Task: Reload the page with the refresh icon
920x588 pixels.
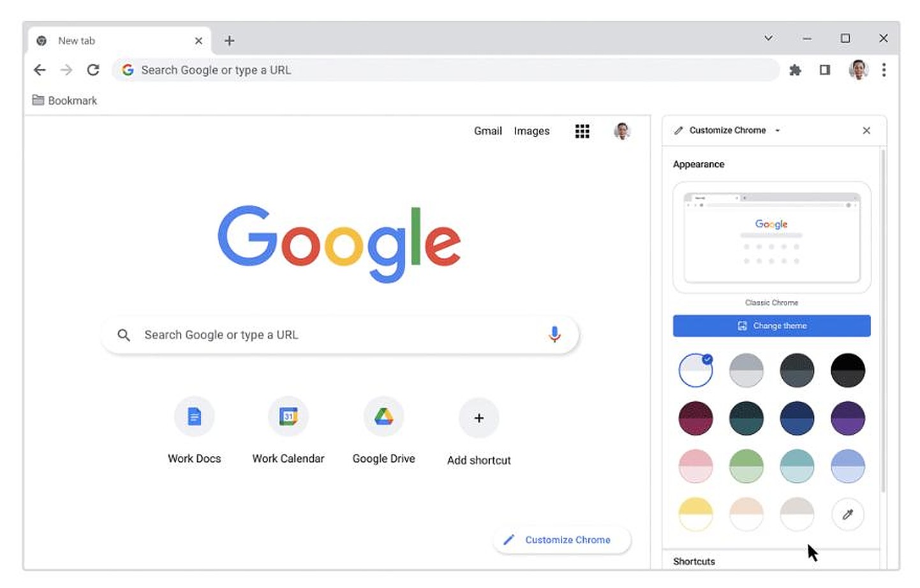Action: click(x=93, y=70)
